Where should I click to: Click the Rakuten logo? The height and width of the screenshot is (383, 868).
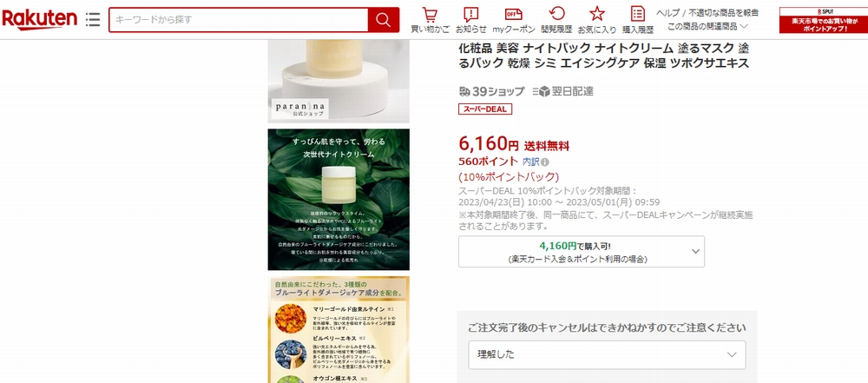click(x=39, y=20)
